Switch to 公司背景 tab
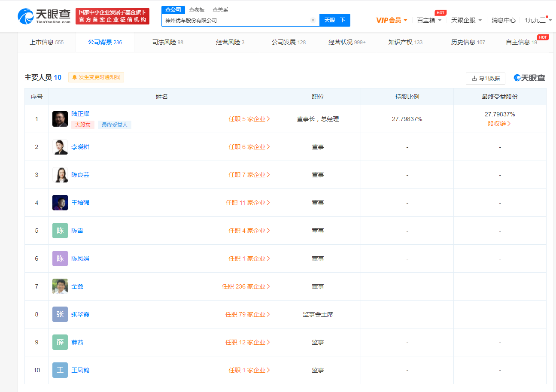Viewport: 556px width, 392px height. [x=105, y=42]
